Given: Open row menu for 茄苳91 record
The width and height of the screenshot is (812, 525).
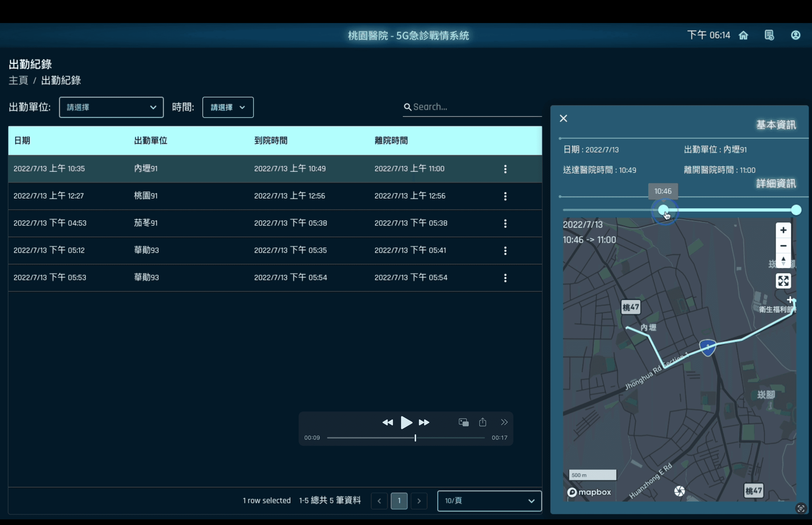Looking at the screenshot, I should click(505, 223).
